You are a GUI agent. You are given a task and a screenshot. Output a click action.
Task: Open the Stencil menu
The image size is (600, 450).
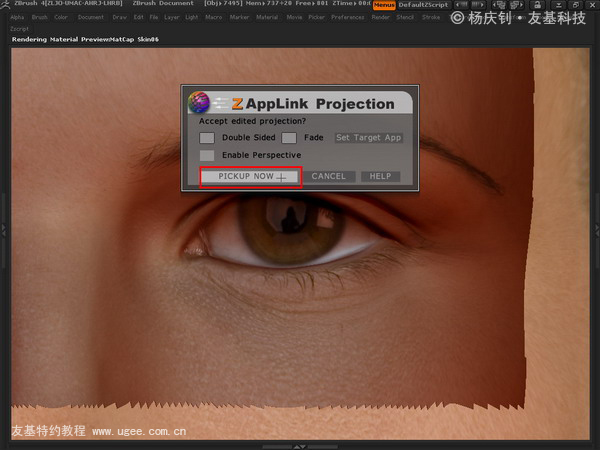click(x=405, y=17)
